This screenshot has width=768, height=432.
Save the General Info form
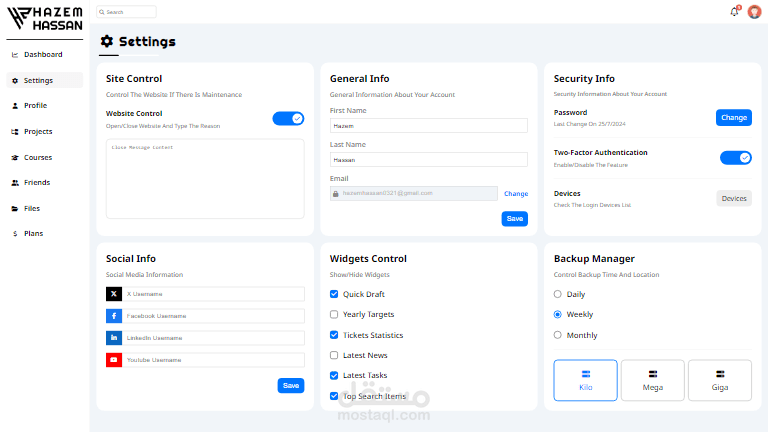pos(514,219)
